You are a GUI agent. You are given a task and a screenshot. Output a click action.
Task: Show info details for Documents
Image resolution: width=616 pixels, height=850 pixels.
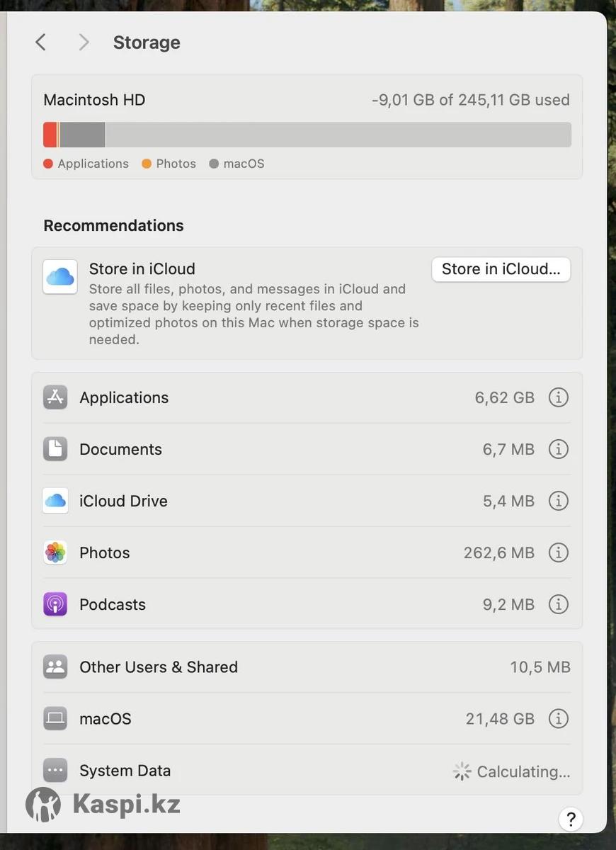tap(559, 449)
